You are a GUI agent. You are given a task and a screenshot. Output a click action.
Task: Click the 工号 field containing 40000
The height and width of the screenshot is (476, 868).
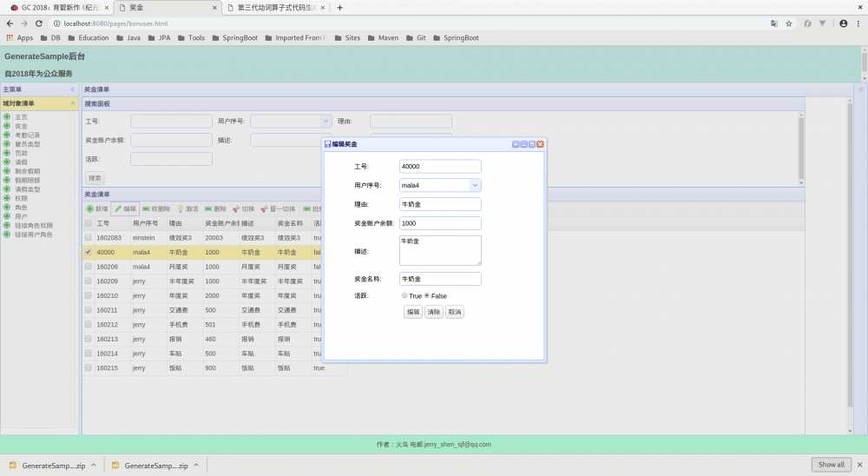(440, 166)
